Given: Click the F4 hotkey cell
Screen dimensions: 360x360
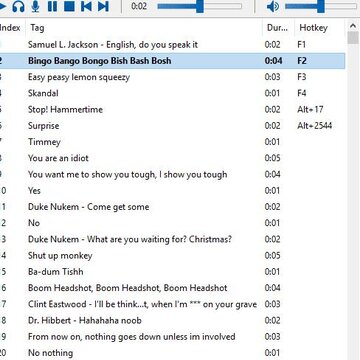Looking at the screenshot, I should click(301, 93).
